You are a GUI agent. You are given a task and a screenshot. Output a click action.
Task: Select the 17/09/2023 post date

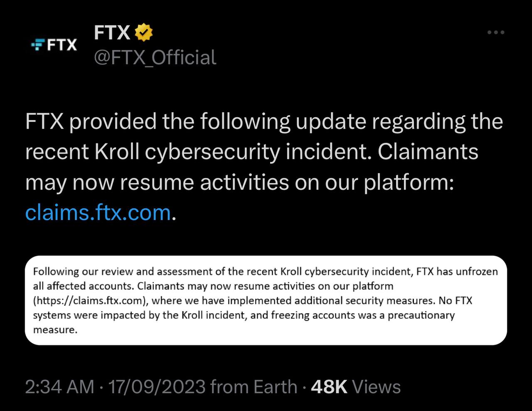157,387
